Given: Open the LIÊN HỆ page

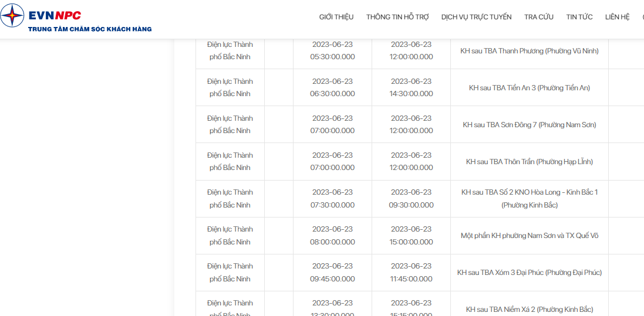Looking at the screenshot, I should [x=618, y=17].
